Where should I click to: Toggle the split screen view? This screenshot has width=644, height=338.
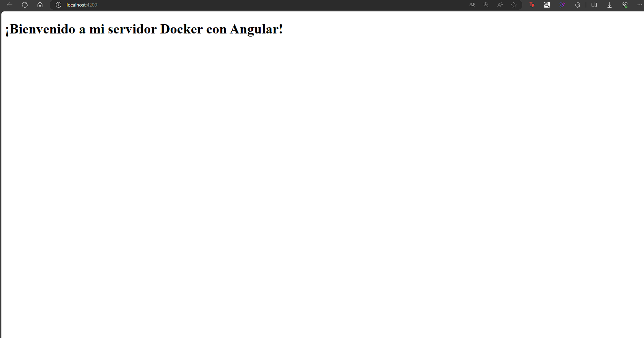click(594, 5)
